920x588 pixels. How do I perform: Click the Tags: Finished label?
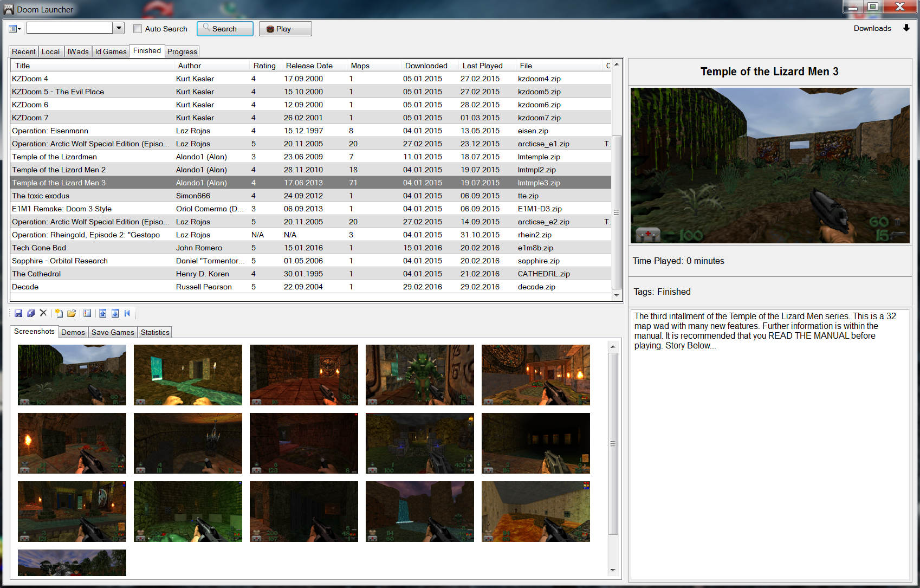662,292
